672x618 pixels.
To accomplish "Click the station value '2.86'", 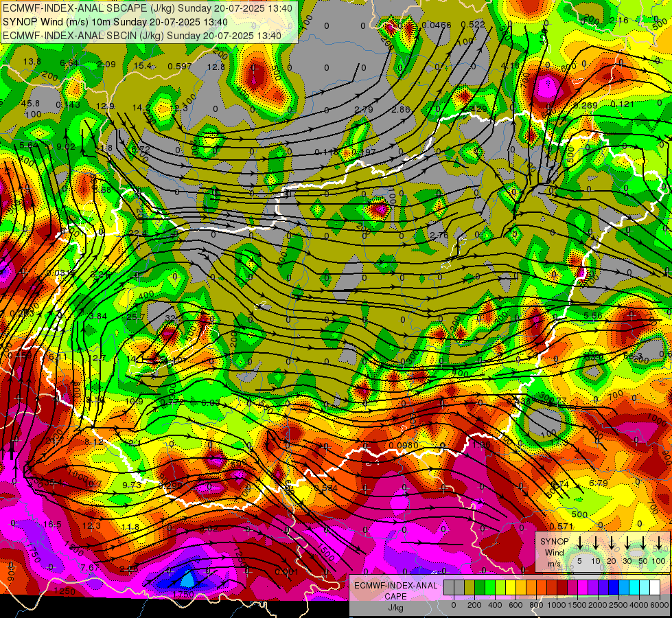I will click(x=401, y=109).
